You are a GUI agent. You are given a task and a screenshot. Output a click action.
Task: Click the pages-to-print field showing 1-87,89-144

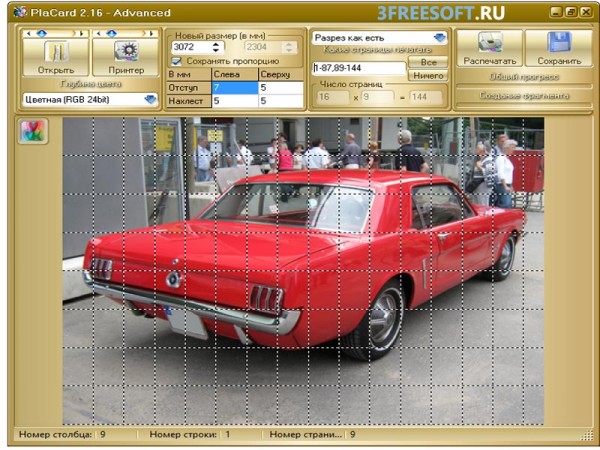tap(358, 68)
